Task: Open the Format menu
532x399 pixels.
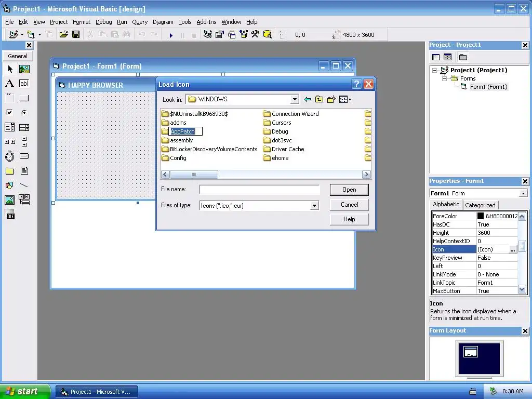Action: coord(82,22)
